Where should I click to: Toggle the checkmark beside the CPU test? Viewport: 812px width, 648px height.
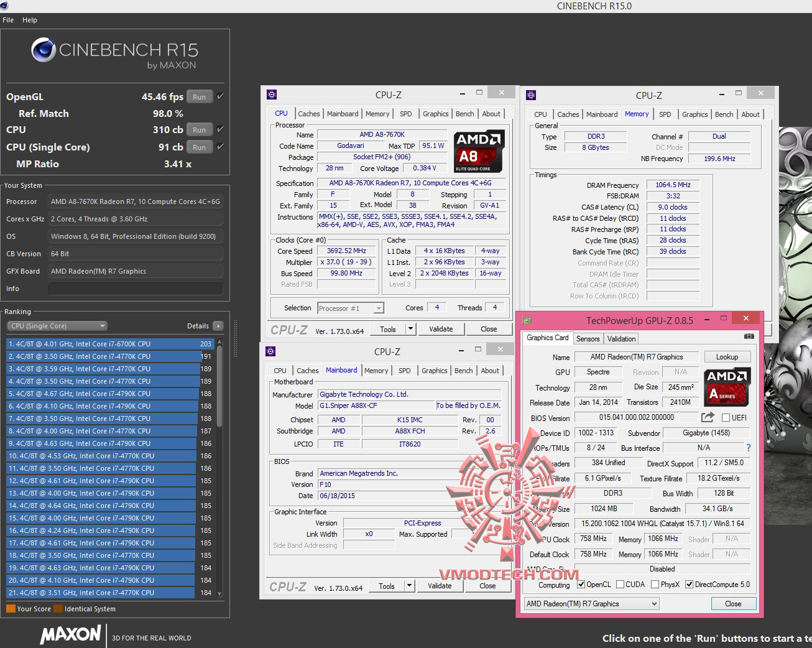click(x=220, y=129)
